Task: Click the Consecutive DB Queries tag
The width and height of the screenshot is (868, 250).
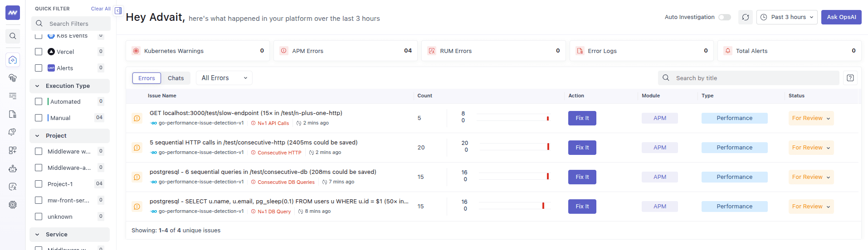Action: [283, 182]
